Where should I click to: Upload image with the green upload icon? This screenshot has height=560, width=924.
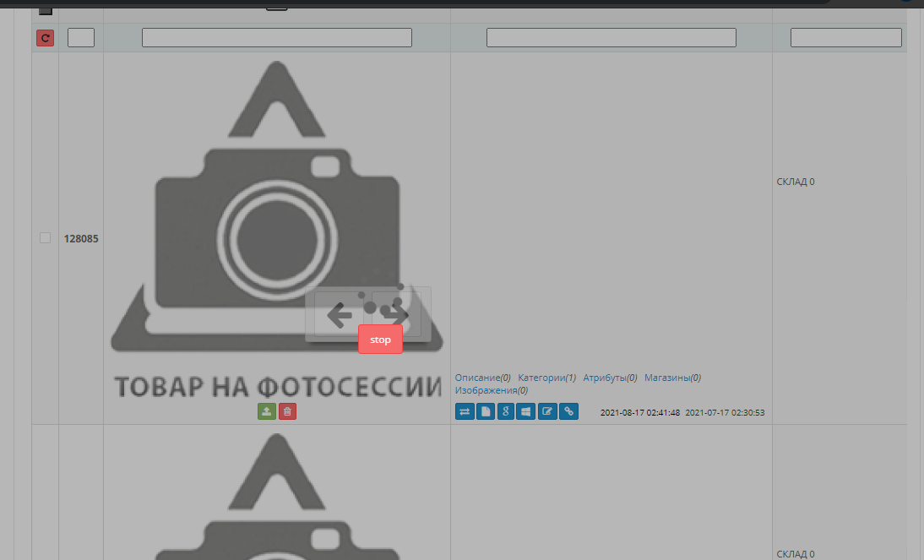coord(267,411)
